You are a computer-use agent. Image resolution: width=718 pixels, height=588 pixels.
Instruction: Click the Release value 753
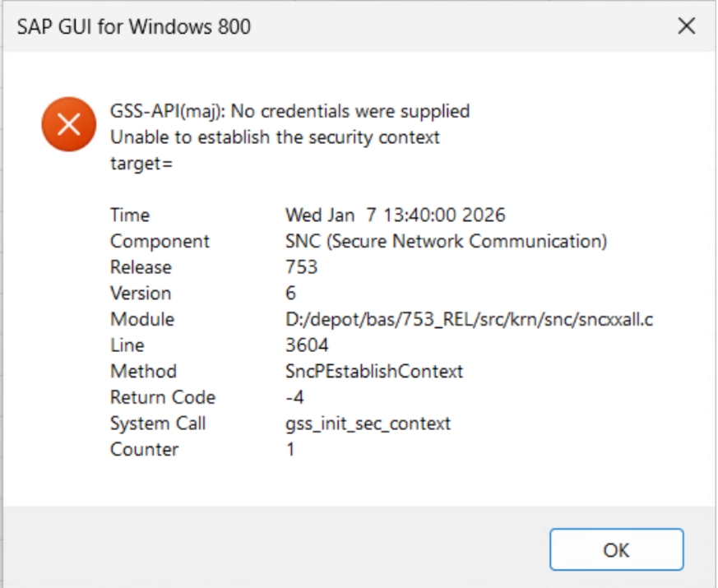(x=301, y=267)
